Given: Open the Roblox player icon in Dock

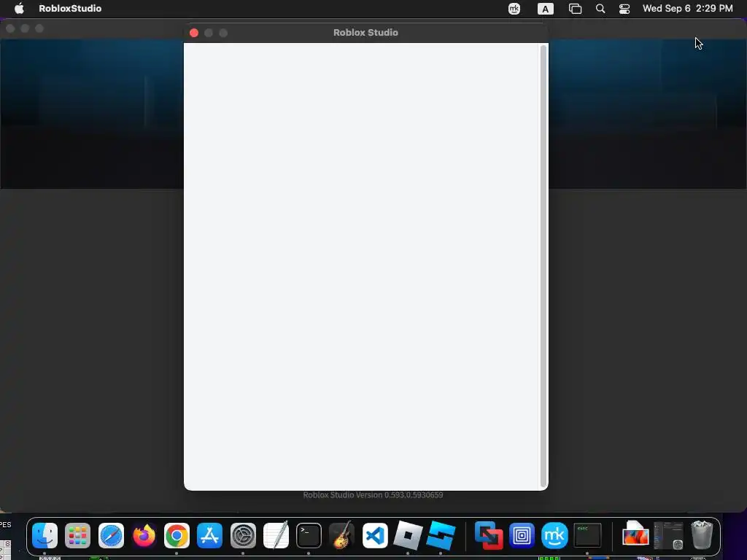Looking at the screenshot, I should pos(408,535).
